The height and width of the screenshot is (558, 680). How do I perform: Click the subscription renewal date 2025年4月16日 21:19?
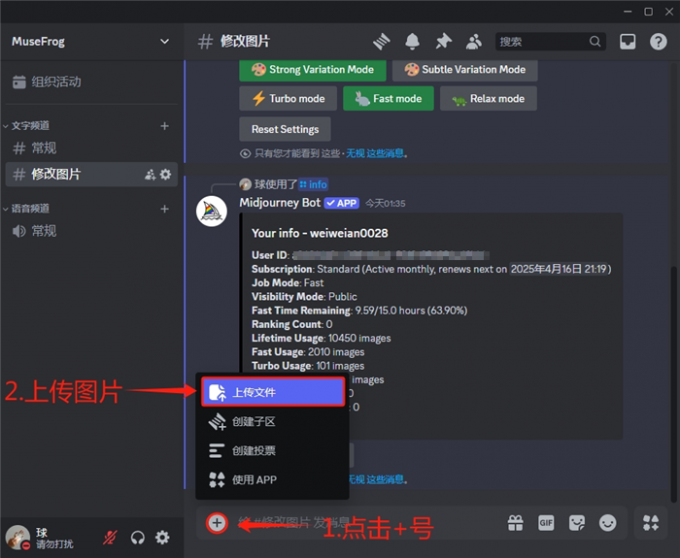pyautogui.click(x=559, y=269)
